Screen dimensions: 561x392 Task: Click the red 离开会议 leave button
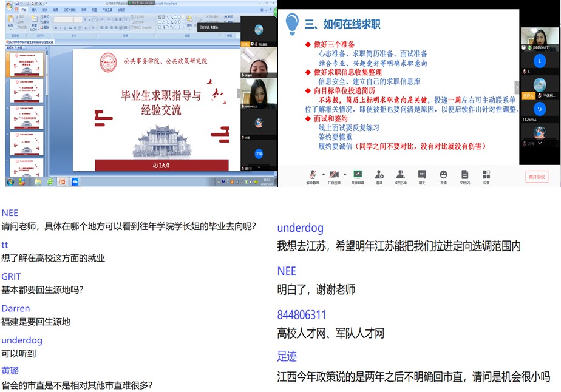[x=537, y=177]
